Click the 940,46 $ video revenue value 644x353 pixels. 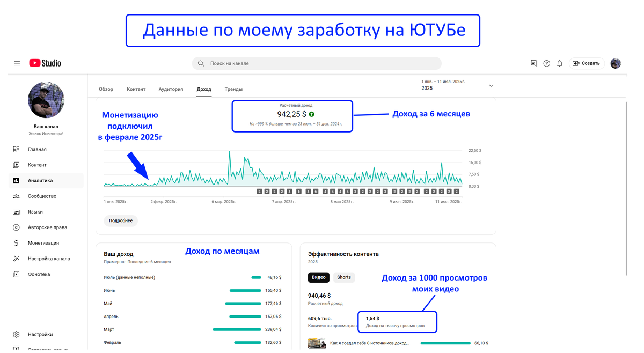tap(319, 296)
